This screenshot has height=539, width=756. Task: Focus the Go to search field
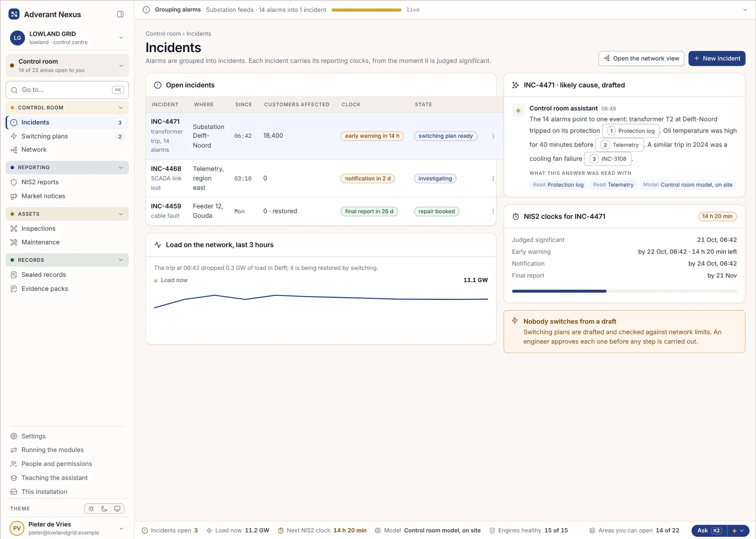click(x=67, y=90)
